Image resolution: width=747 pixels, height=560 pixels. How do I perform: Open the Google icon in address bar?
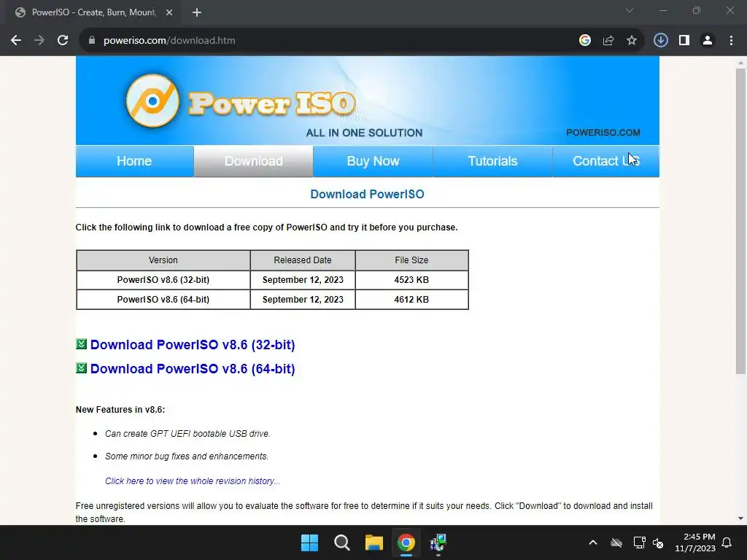585,41
